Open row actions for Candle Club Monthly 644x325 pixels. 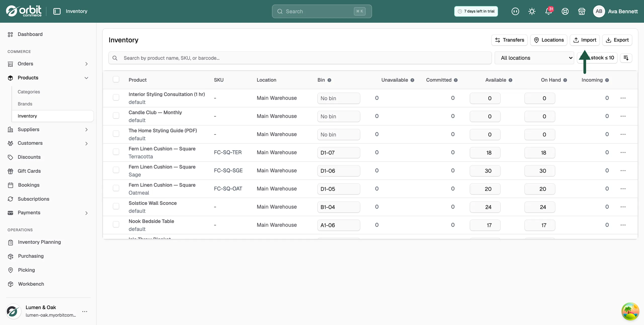(x=623, y=116)
